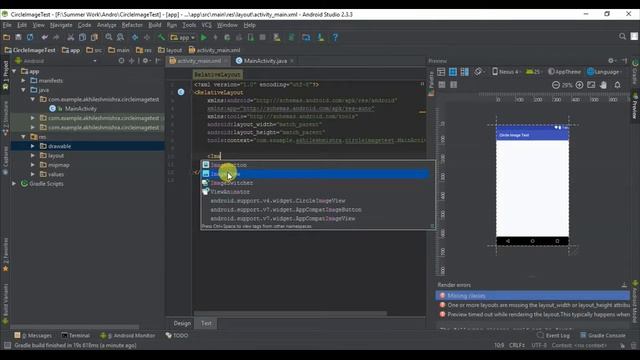The width and height of the screenshot is (640, 360).
Task: Click the SDK Manager download icon
Action: pyautogui.click(x=321, y=37)
